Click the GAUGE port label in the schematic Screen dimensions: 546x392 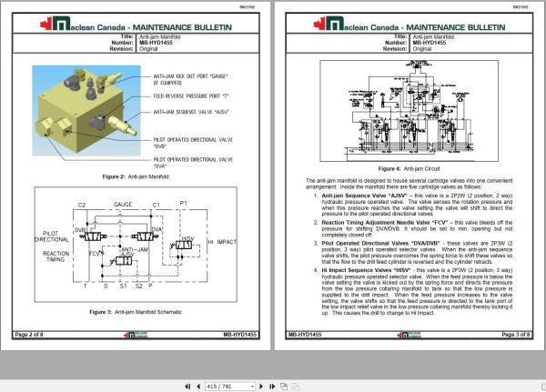click(x=123, y=205)
